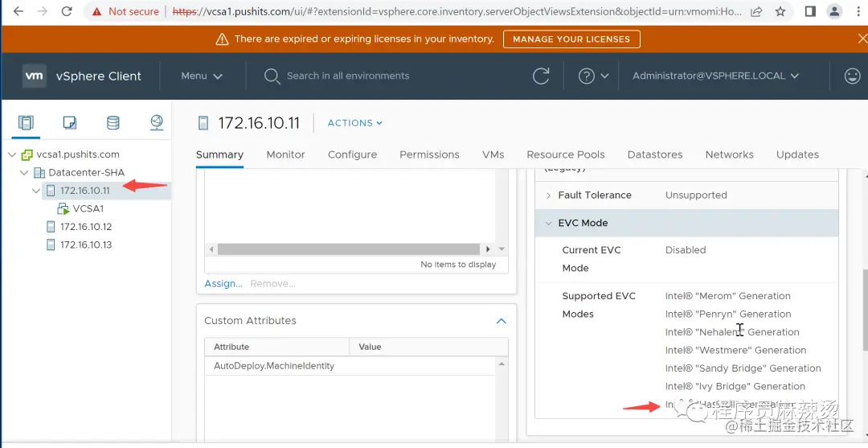Select the Hosts and Clusters inventory icon

coord(26,122)
